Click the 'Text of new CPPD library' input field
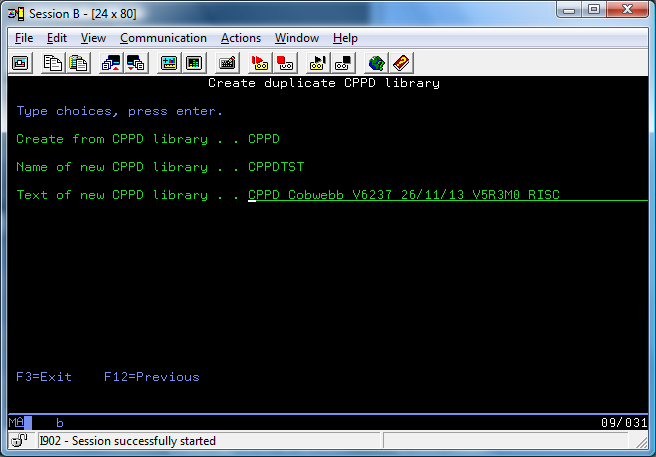 point(448,195)
